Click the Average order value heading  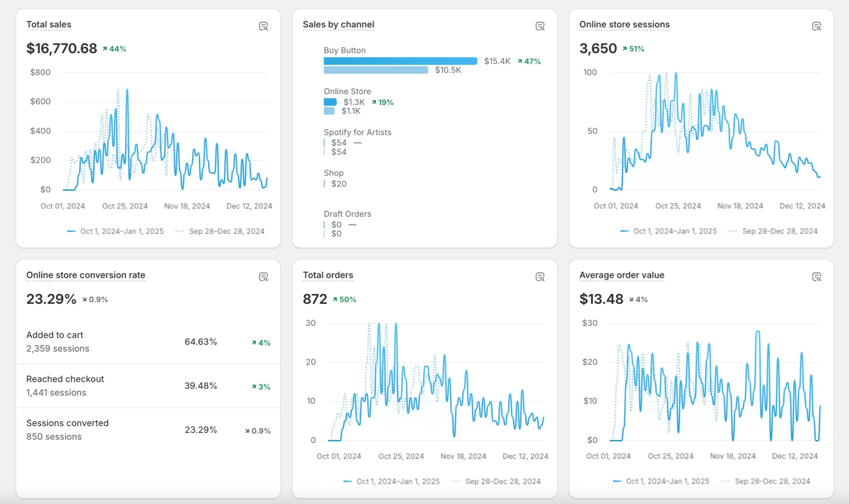point(622,275)
